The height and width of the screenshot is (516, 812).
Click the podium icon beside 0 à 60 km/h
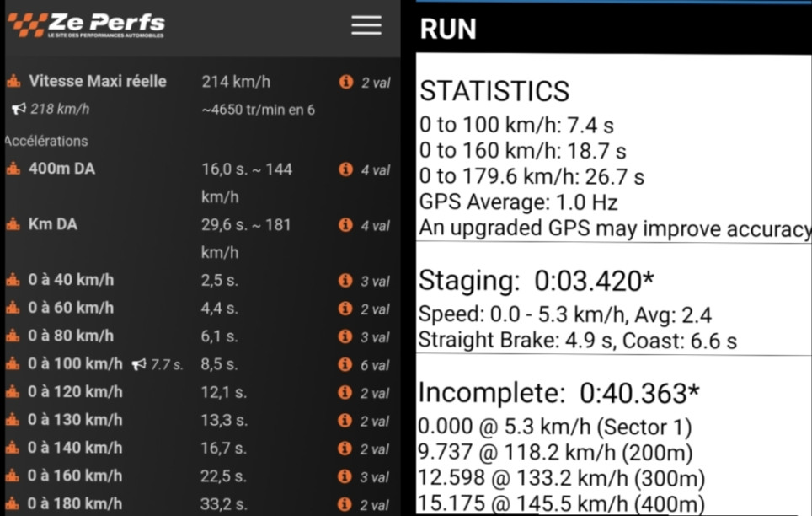coord(13,309)
